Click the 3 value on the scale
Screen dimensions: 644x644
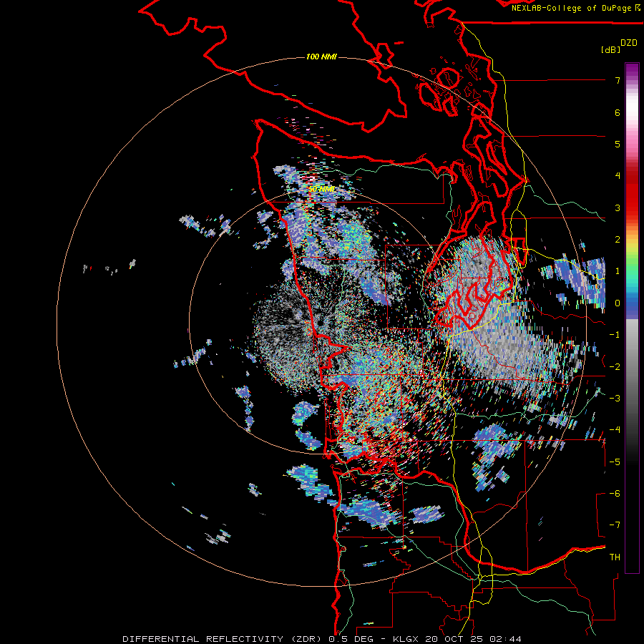pyautogui.click(x=618, y=208)
